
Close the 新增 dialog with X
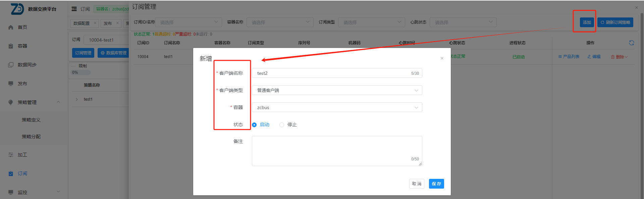(x=442, y=58)
